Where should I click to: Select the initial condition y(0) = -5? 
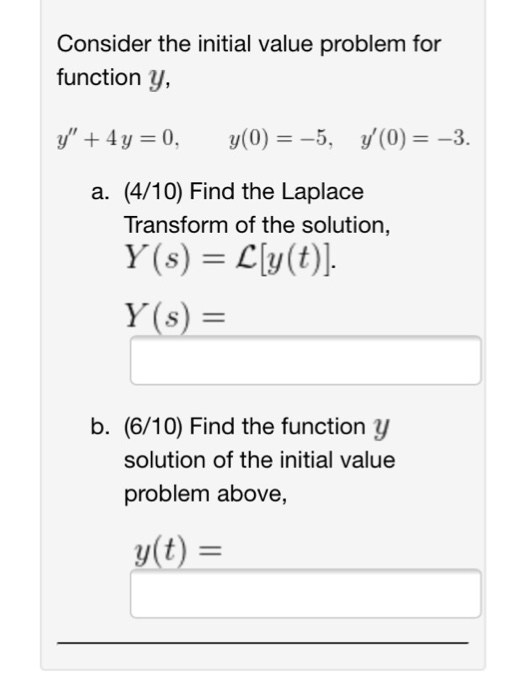point(280,139)
